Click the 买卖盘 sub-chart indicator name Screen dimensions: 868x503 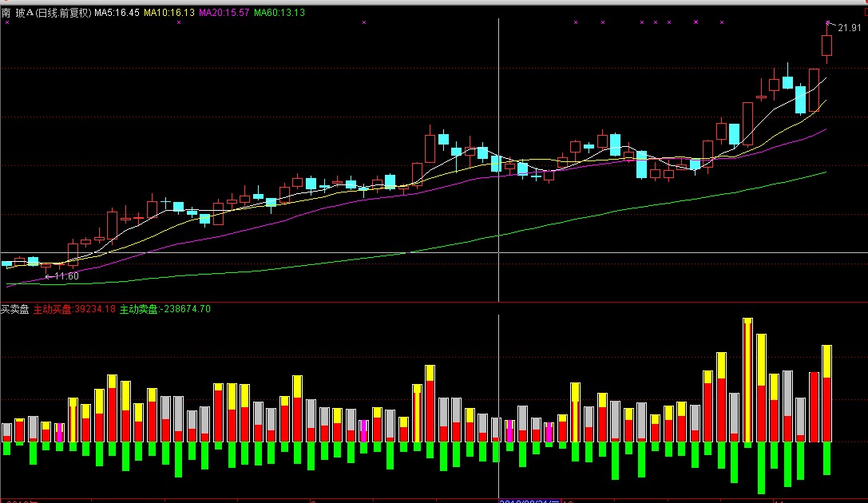[15, 309]
